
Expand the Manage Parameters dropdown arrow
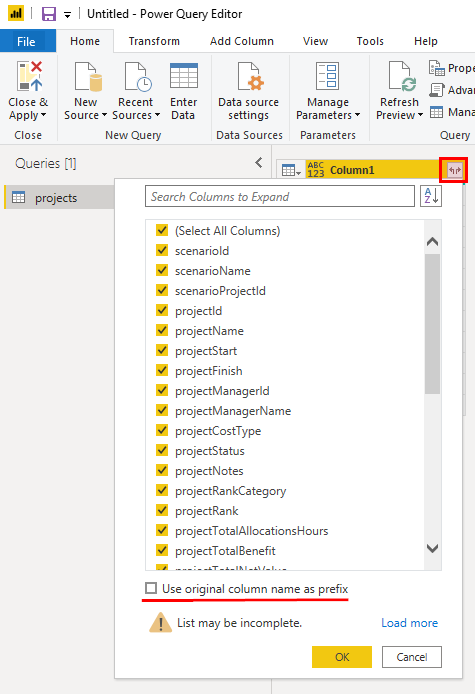click(357, 115)
